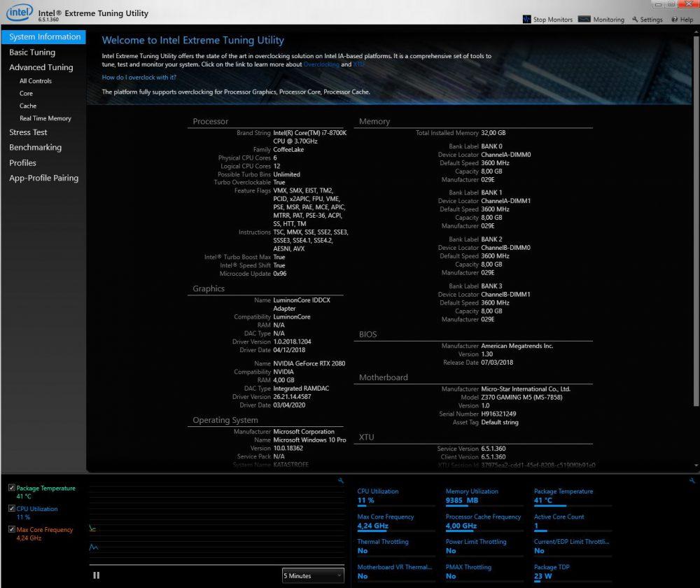The image size is (700, 588).
Task: Open Core tuning subsection
Action: [x=26, y=93]
